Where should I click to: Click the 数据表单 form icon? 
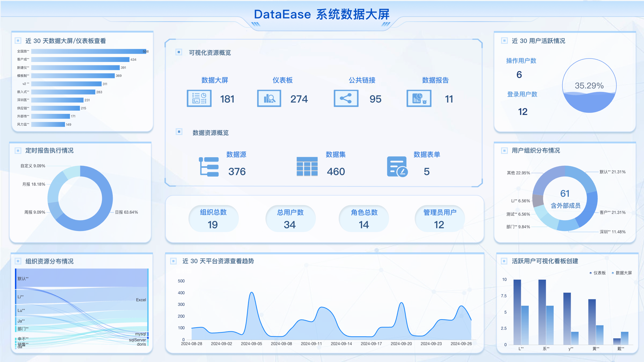tap(397, 167)
